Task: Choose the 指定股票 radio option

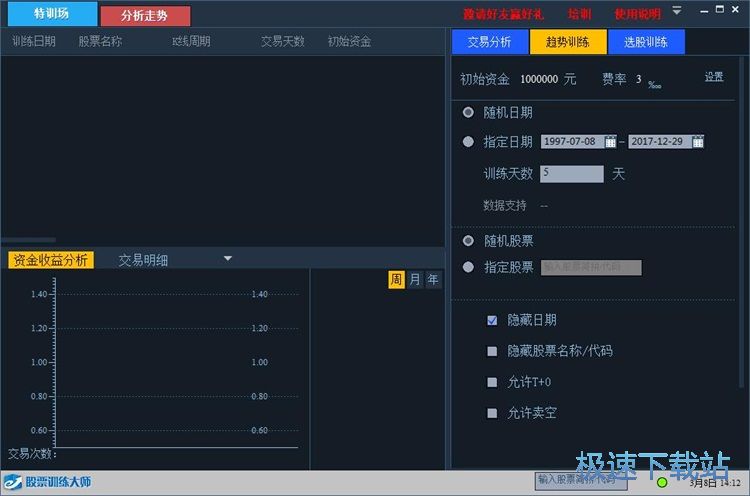Action: tap(468, 267)
